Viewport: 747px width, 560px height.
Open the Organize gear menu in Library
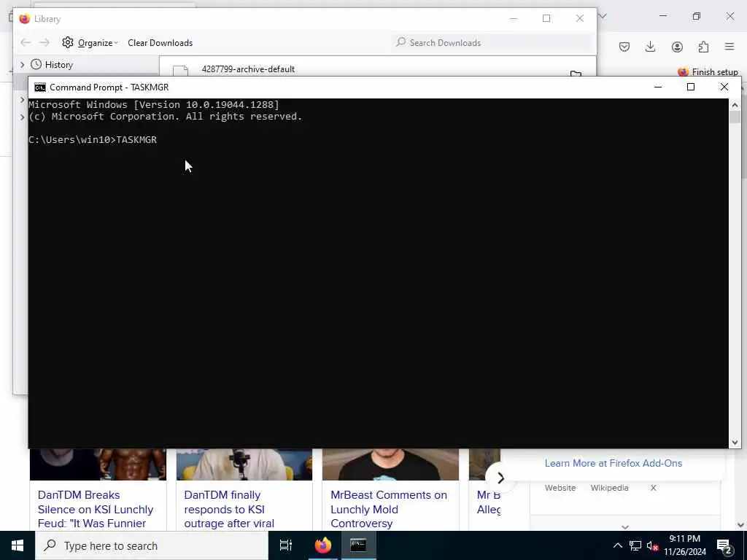pos(90,42)
